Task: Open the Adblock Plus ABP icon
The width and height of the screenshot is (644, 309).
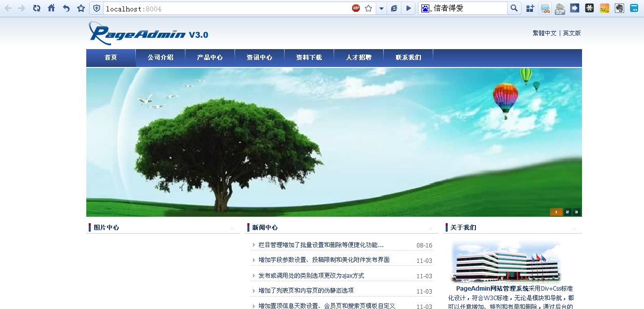Action: point(356,8)
